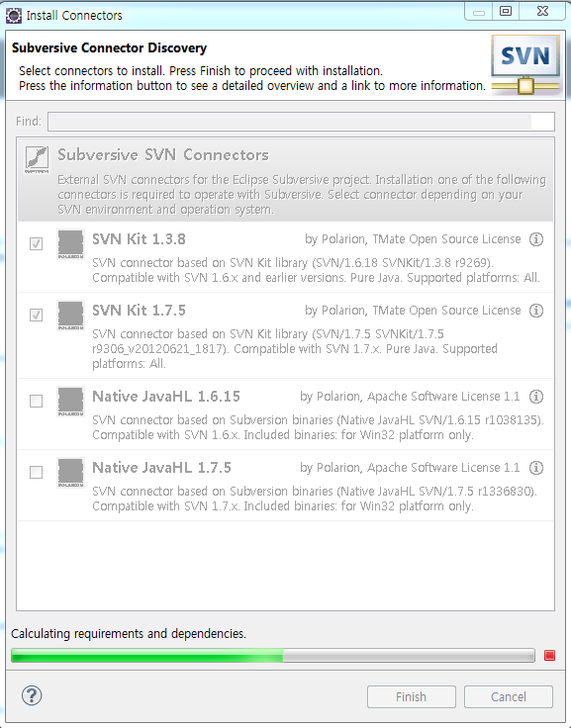
Task: Click SVN Kit 1.3.8 license text
Action: point(413,239)
